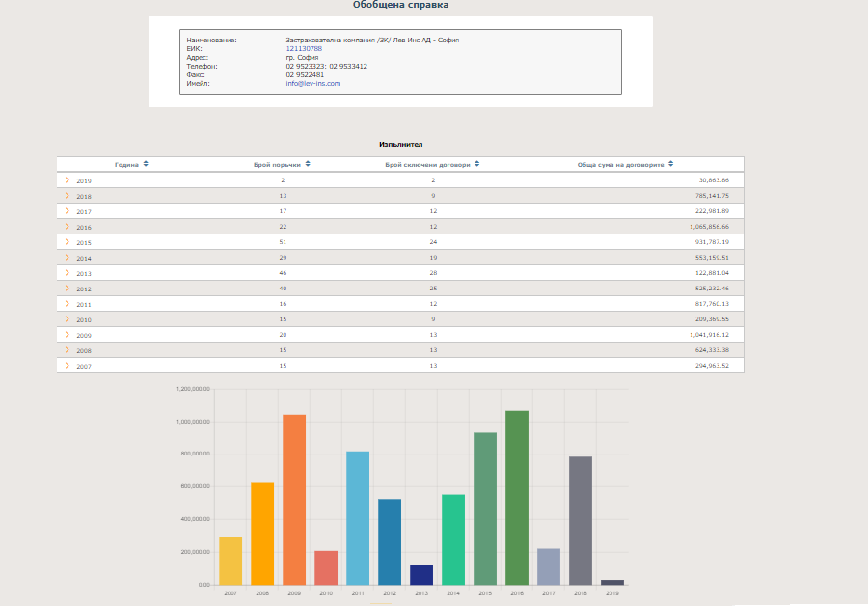868x606 pixels.
Task: Click sort icon beside Обща сума на договорите
Action: (670, 164)
